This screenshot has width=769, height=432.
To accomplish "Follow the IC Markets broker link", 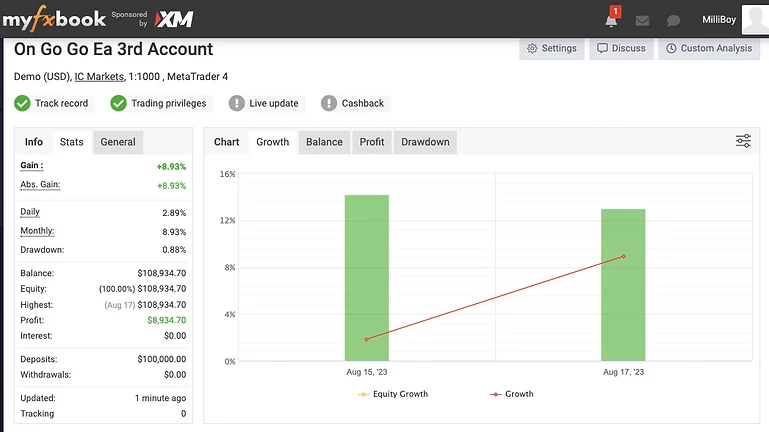I will [99, 77].
